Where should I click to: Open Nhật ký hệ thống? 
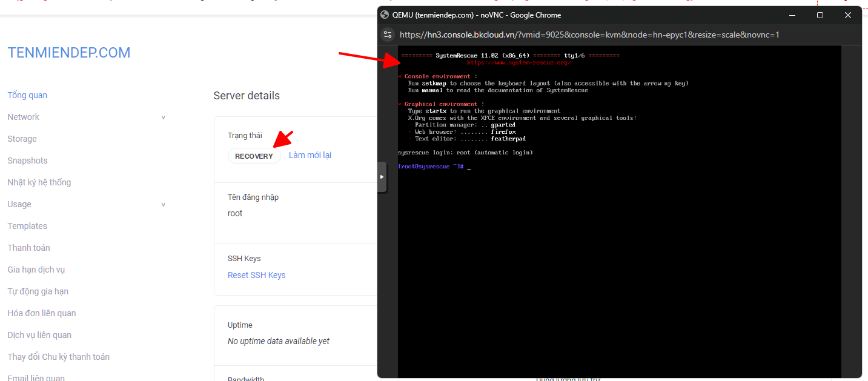click(x=39, y=182)
